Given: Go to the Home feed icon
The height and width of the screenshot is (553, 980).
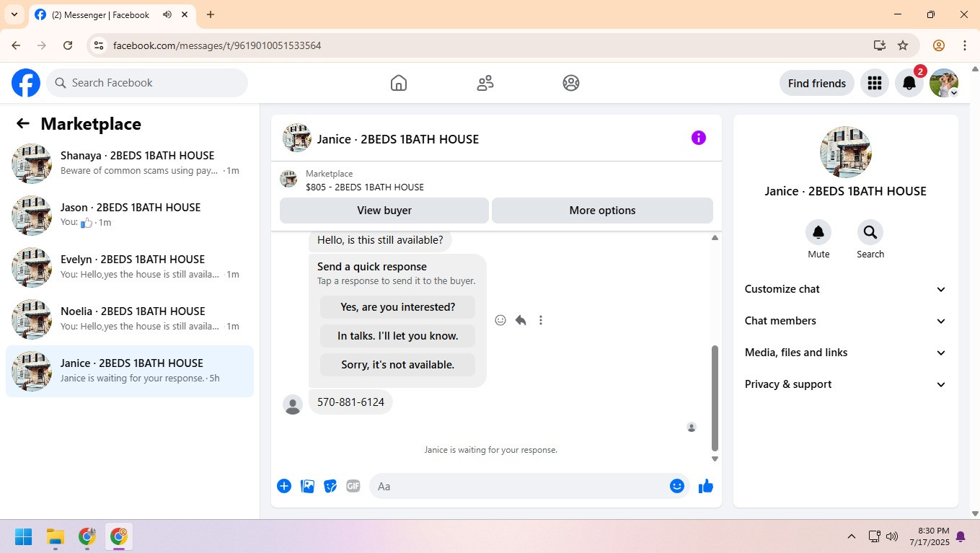Looking at the screenshot, I should [399, 83].
